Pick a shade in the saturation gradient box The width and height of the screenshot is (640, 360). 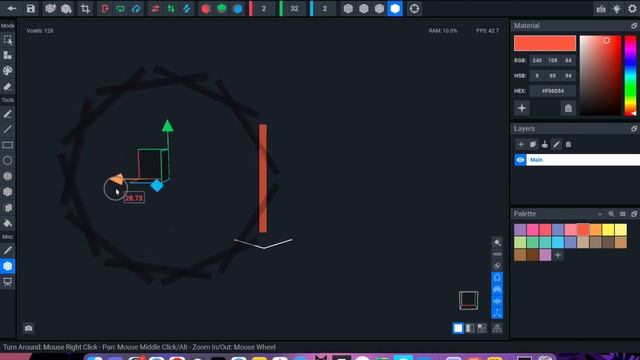[x=600, y=75]
